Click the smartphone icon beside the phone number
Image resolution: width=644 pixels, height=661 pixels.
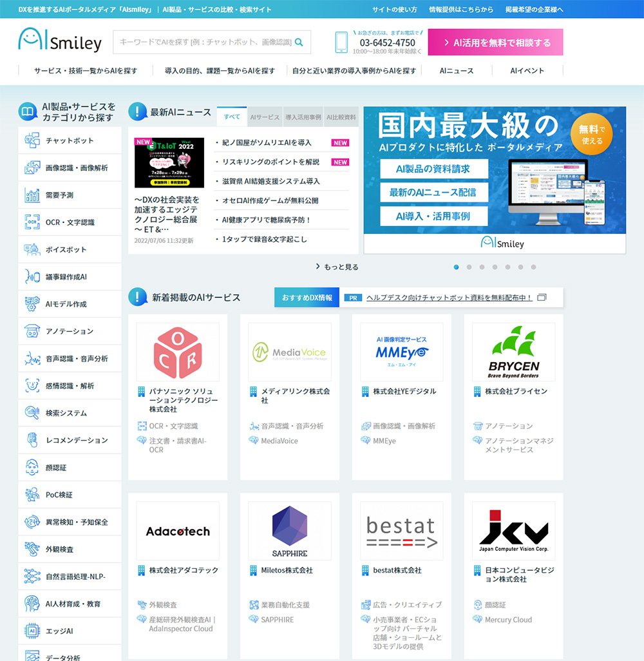click(x=341, y=41)
